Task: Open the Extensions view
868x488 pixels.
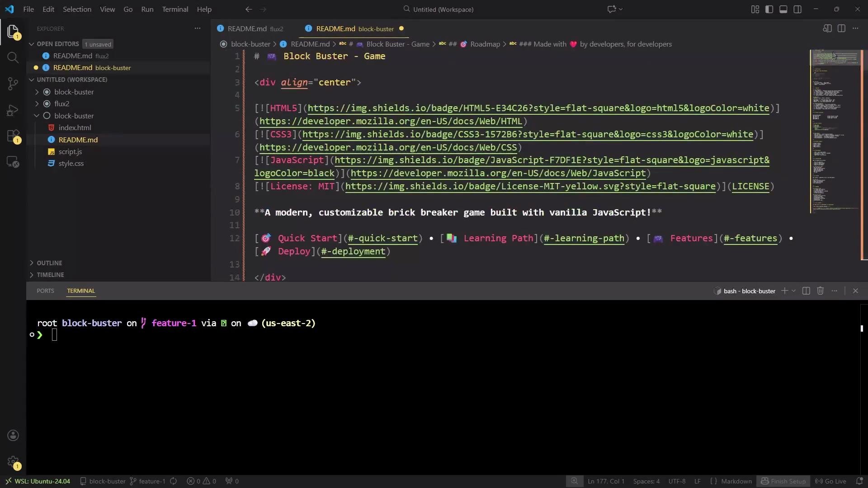Action: point(13,136)
